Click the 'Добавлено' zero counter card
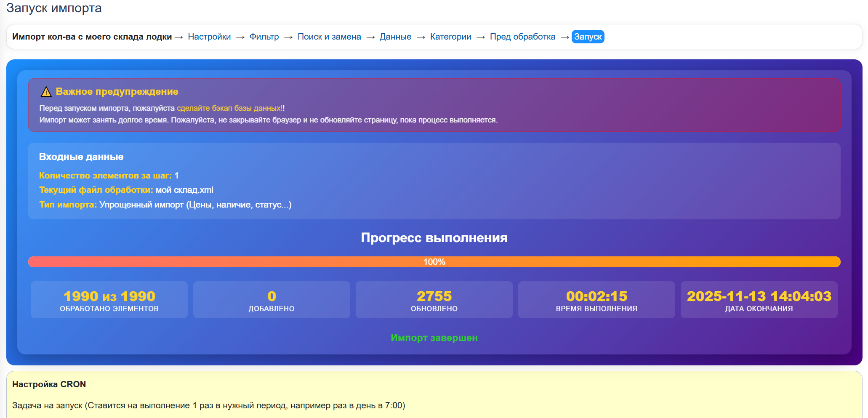Viewport: 868px width, 418px height. pos(272,300)
